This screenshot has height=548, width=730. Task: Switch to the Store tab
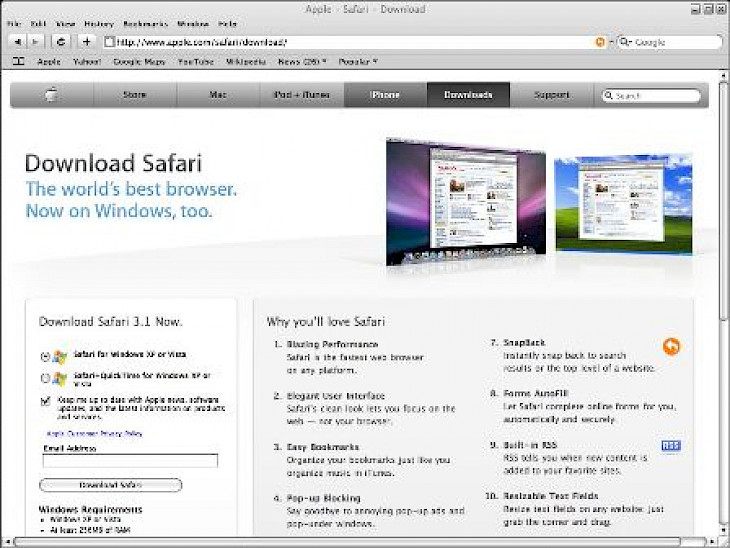[135, 95]
